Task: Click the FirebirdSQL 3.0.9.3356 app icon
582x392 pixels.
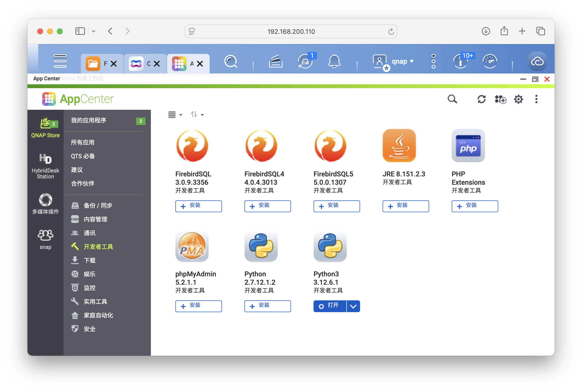Action: (192, 146)
